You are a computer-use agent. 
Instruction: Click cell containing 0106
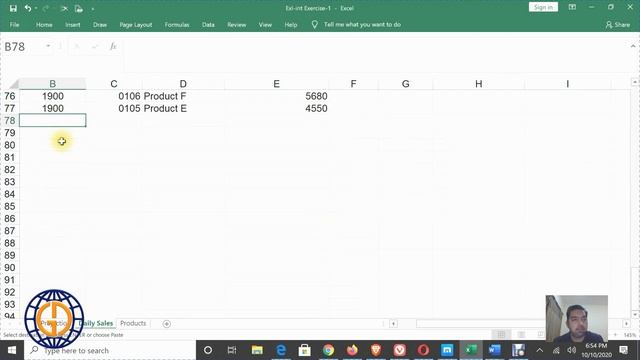pyautogui.click(x=114, y=96)
